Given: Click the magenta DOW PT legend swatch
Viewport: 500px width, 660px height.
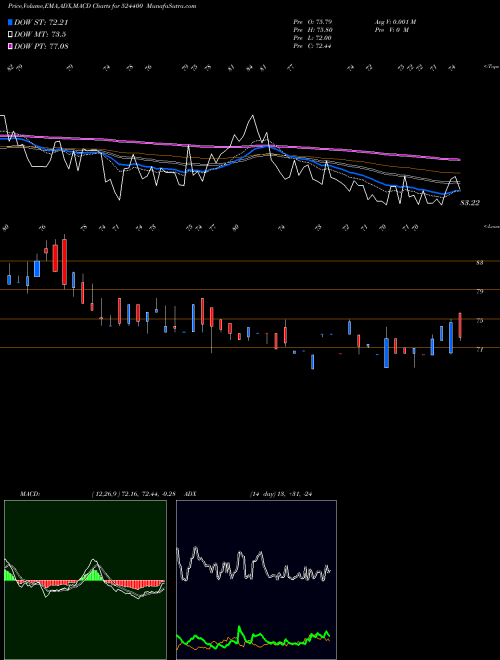Looking at the screenshot, I should pos(10,46).
